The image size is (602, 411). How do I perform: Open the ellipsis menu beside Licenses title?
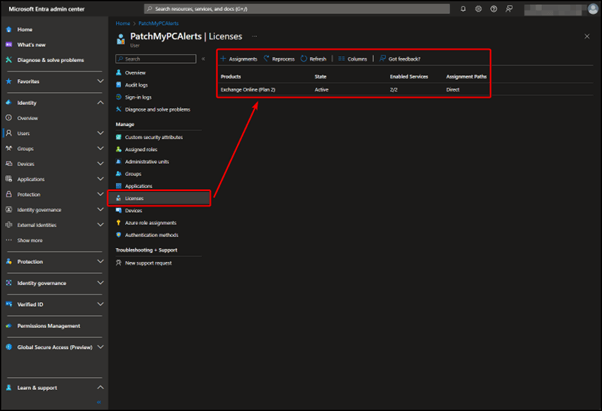254,36
